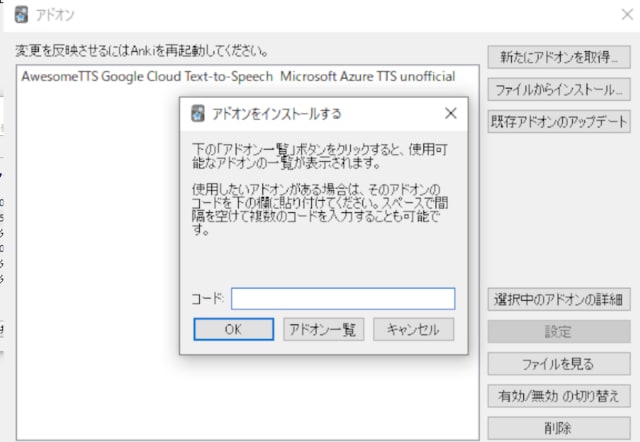Screen dimensions: 640x442
Task: Click Anki icon in the アドオン title bar
Action: (x=21, y=15)
